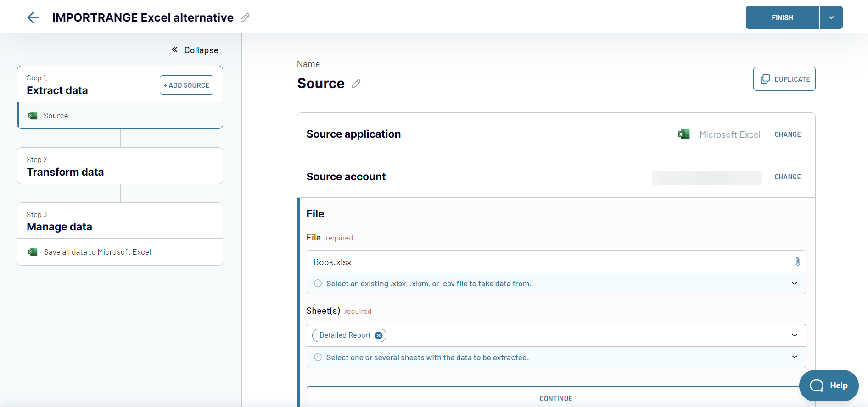Click the paperclip icon in File field
This screenshot has height=407, width=868.
797,262
